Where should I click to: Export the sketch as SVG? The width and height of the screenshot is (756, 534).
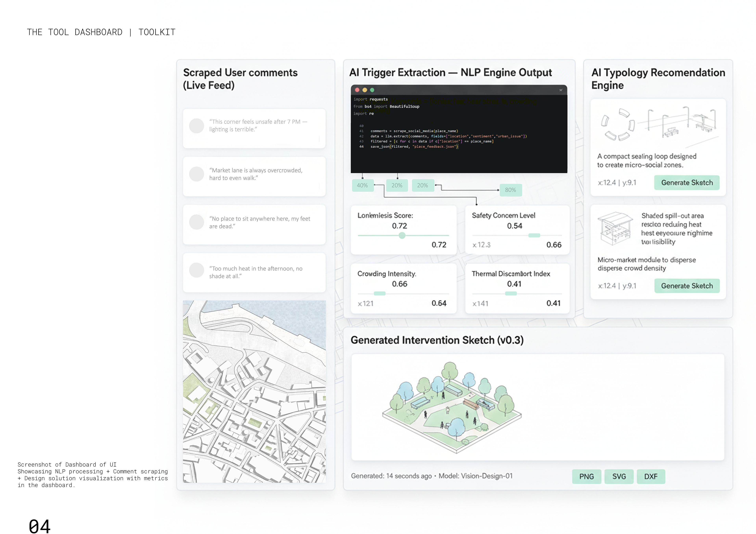619,476
